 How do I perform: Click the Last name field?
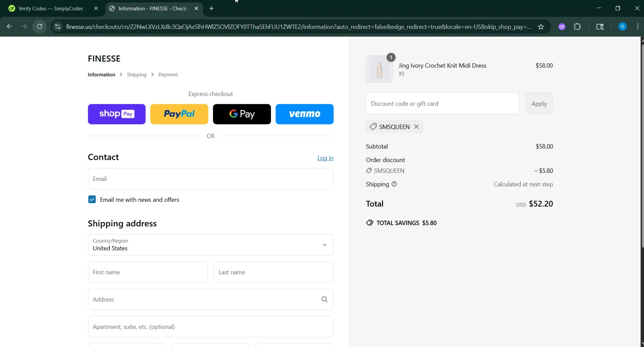pyautogui.click(x=273, y=272)
